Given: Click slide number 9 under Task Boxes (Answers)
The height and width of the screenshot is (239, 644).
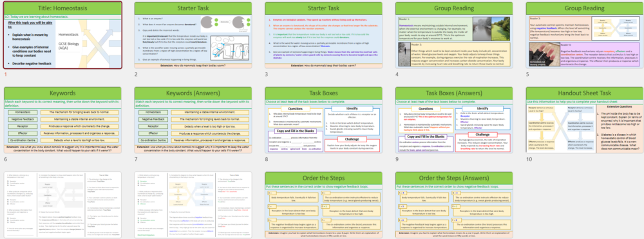Looking at the screenshot, I should pyautogui.click(x=397, y=159).
